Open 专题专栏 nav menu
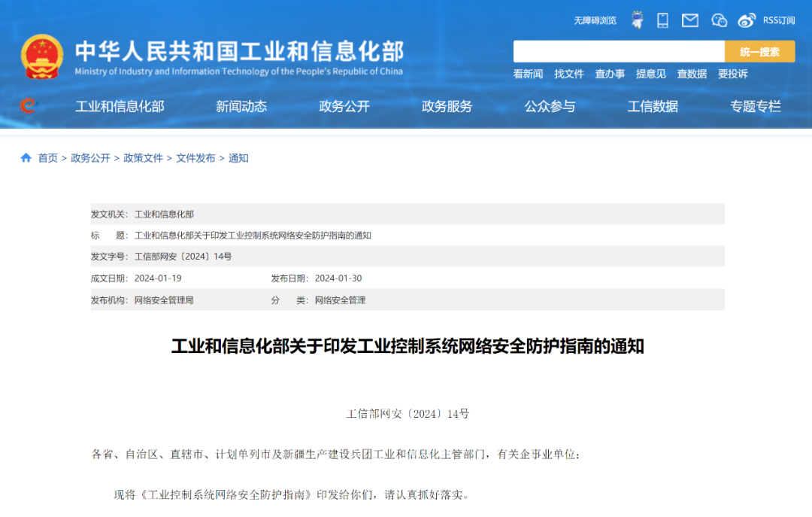812x517 pixels. pyautogui.click(x=756, y=106)
